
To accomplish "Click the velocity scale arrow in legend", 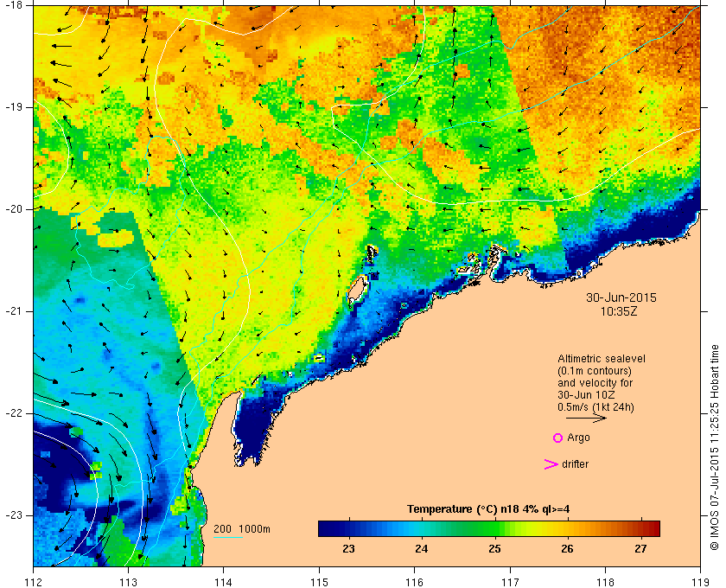I will [586, 419].
